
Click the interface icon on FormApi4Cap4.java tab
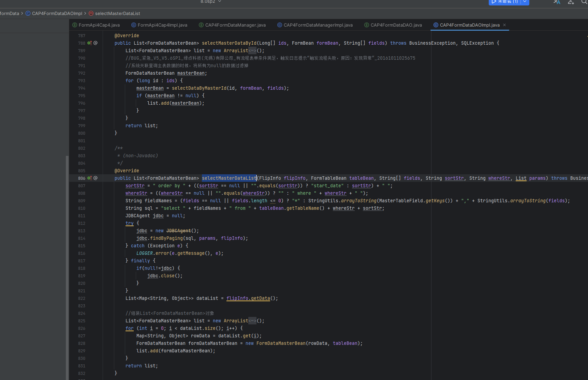tap(75, 25)
